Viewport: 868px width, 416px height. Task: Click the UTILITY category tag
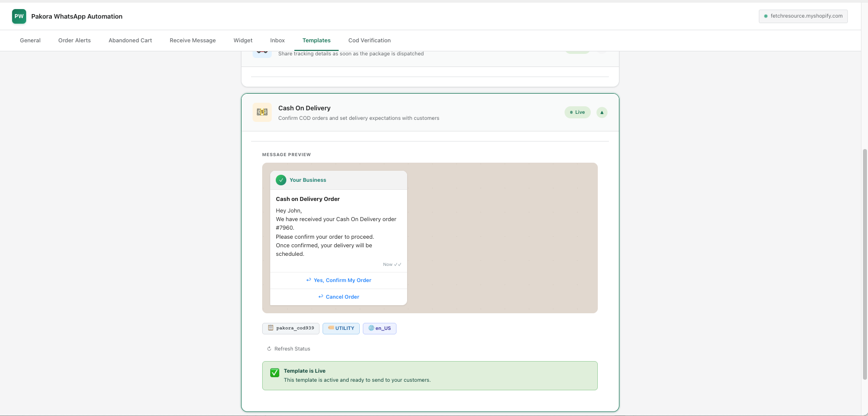point(341,328)
